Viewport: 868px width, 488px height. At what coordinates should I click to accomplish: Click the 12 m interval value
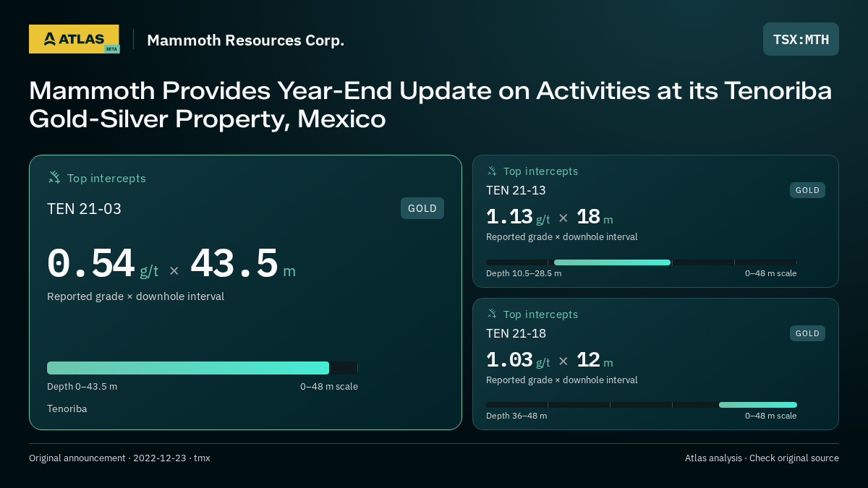tap(595, 360)
